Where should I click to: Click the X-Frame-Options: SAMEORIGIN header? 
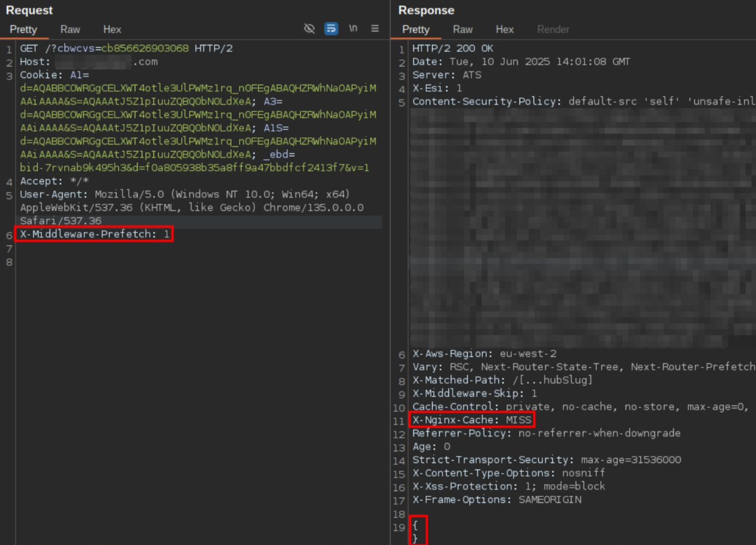click(497, 500)
